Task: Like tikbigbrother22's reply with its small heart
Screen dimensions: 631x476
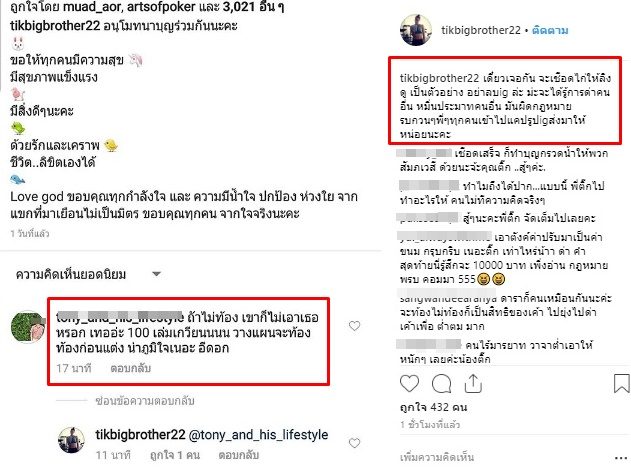Action: tap(354, 443)
